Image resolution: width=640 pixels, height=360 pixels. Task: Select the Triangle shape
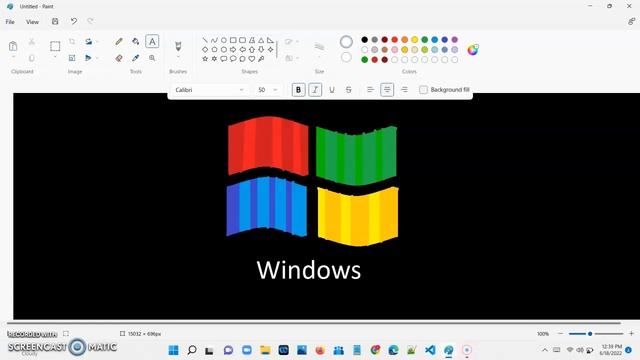261,40
